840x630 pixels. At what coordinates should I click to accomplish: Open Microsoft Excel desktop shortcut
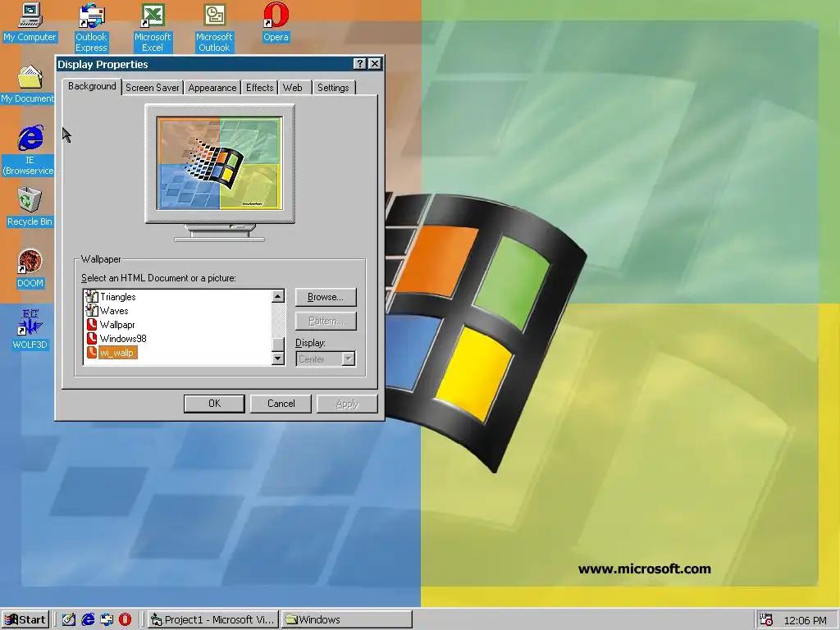click(153, 27)
